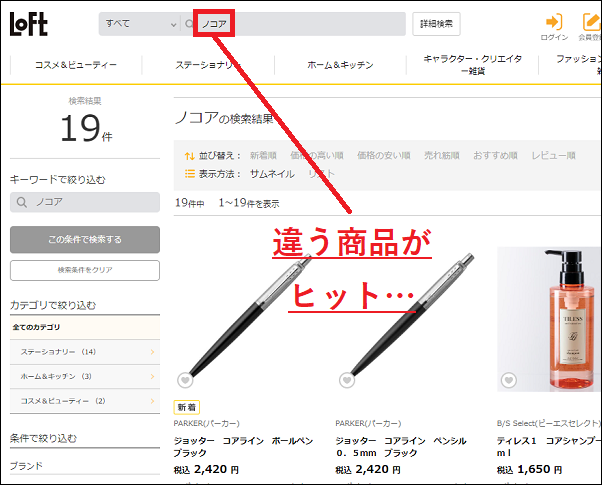Click the magnifier icon in the top search bar
This screenshot has width=602, height=485.
point(189,24)
